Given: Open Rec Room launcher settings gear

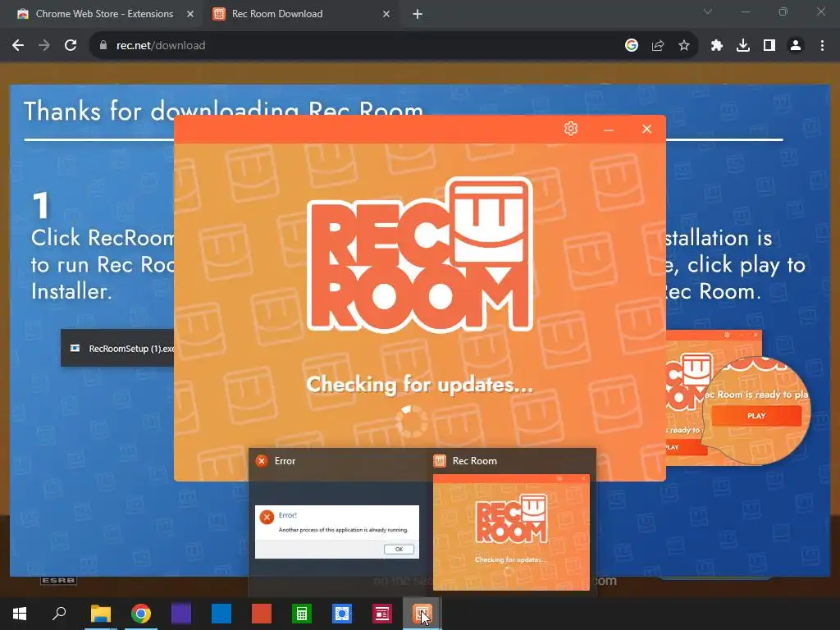Looking at the screenshot, I should click(x=571, y=129).
